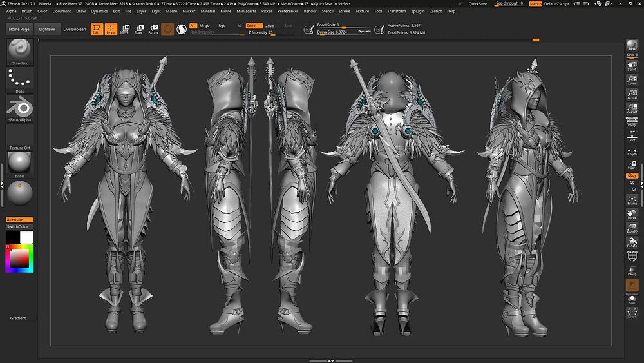The height and width of the screenshot is (363, 644).
Task: Select the Move gizmo icon
Action: point(125,29)
